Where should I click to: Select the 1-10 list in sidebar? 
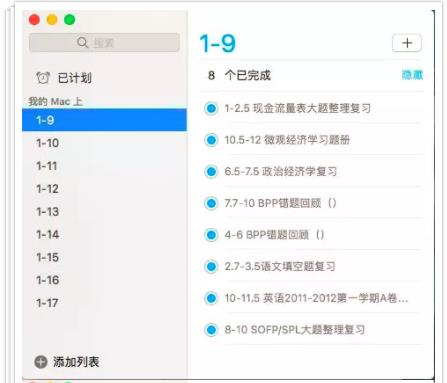104,143
